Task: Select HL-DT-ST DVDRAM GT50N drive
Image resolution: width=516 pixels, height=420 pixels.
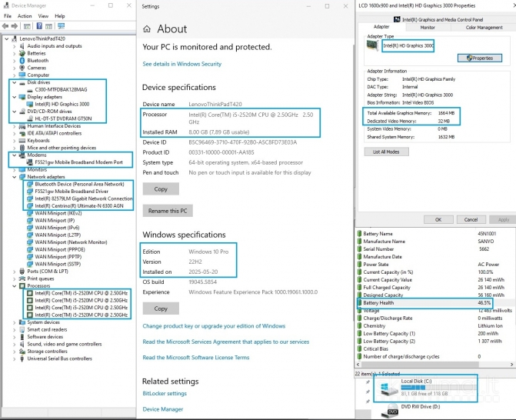Action: coord(63,118)
